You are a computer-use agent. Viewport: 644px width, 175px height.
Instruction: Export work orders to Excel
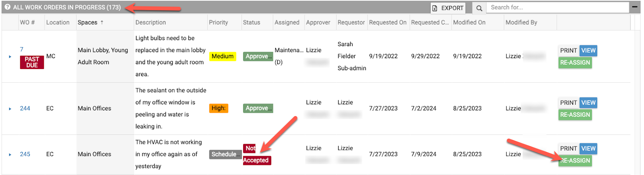tap(448, 8)
